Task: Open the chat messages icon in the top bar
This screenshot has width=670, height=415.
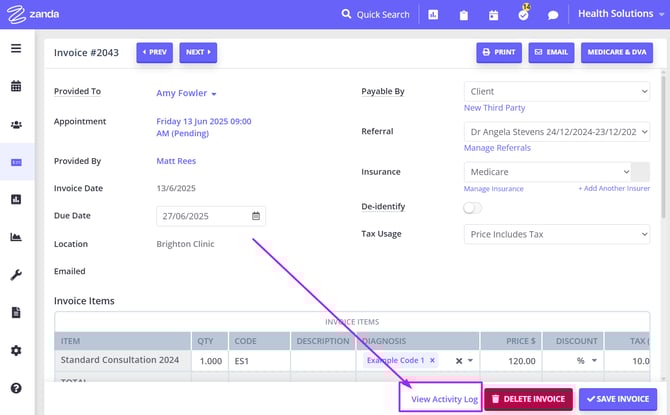Action: pos(553,15)
